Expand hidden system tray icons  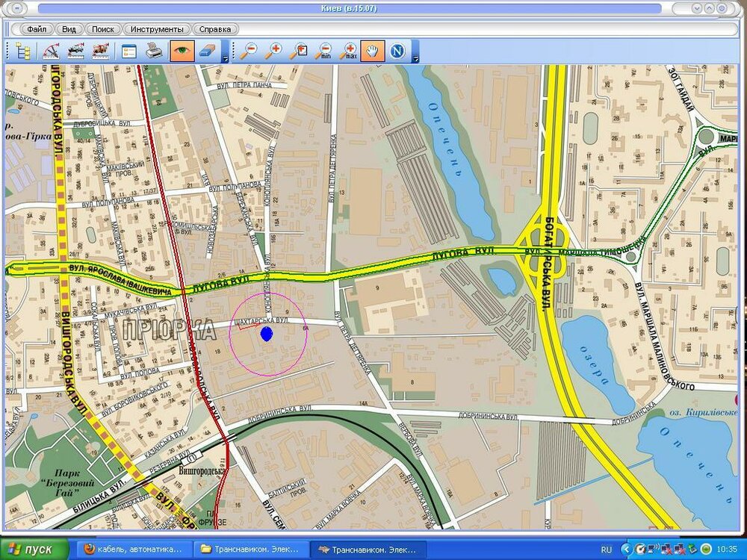(624, 550)
